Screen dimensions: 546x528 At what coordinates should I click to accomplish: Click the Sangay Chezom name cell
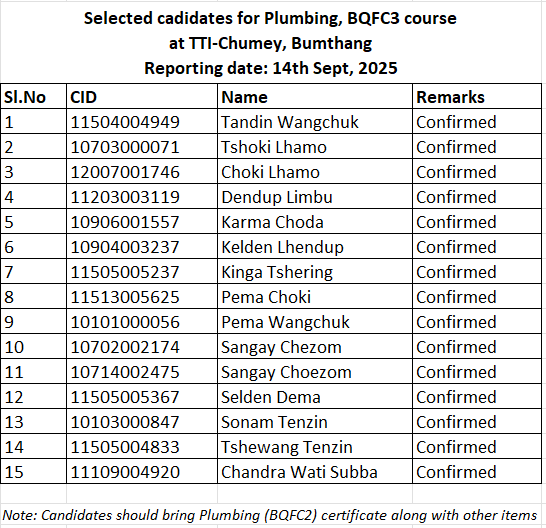point(315,347)
